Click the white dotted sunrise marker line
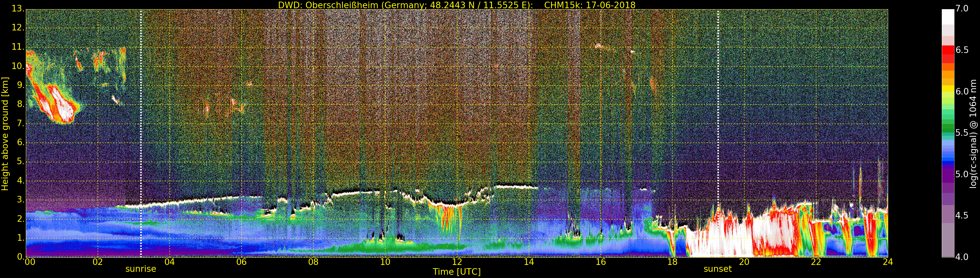Viewport: 980px width, 278px height. click(141, 133)
